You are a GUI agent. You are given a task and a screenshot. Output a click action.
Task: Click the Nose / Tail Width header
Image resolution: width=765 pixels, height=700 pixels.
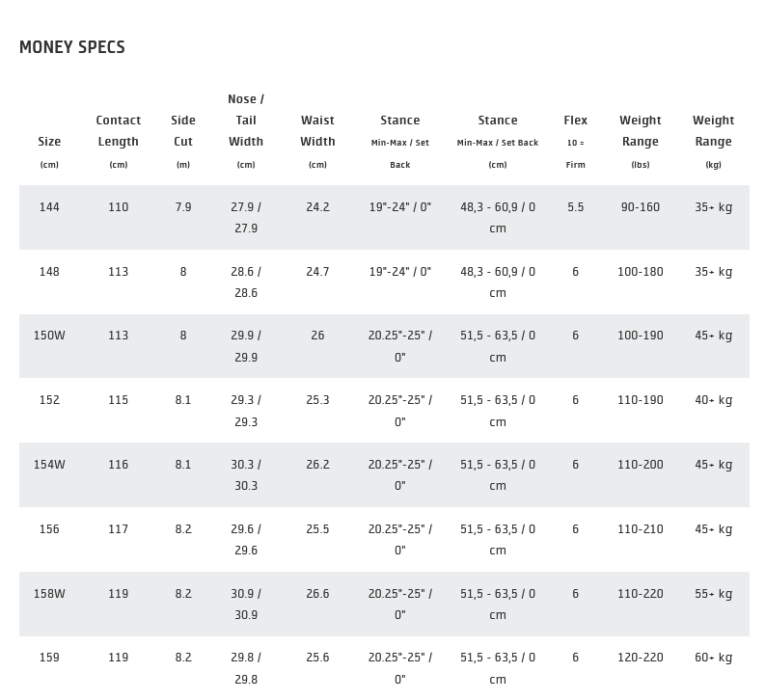[246, 121]
